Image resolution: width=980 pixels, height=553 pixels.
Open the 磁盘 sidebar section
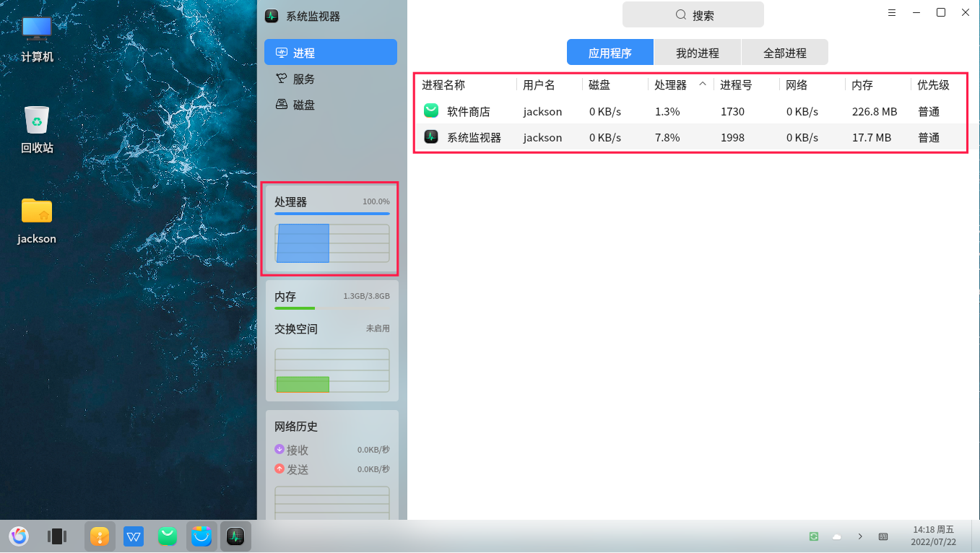331,105
